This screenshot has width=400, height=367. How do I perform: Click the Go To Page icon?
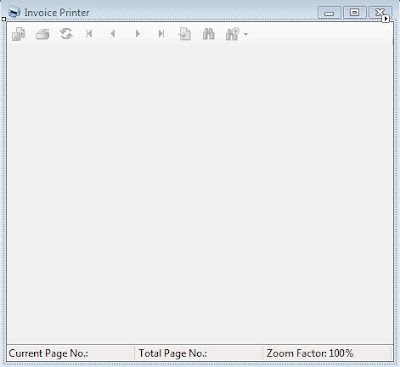coord(185,34)
